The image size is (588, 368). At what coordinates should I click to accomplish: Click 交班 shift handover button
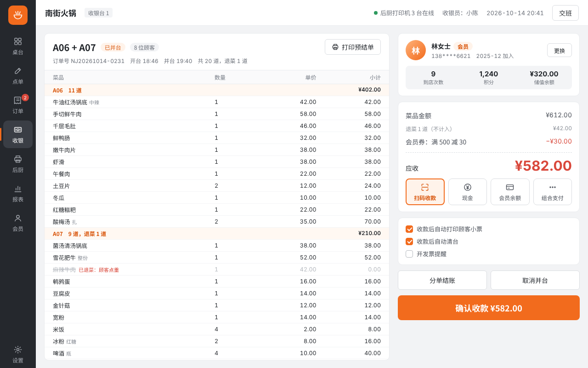tap(565, 13)
